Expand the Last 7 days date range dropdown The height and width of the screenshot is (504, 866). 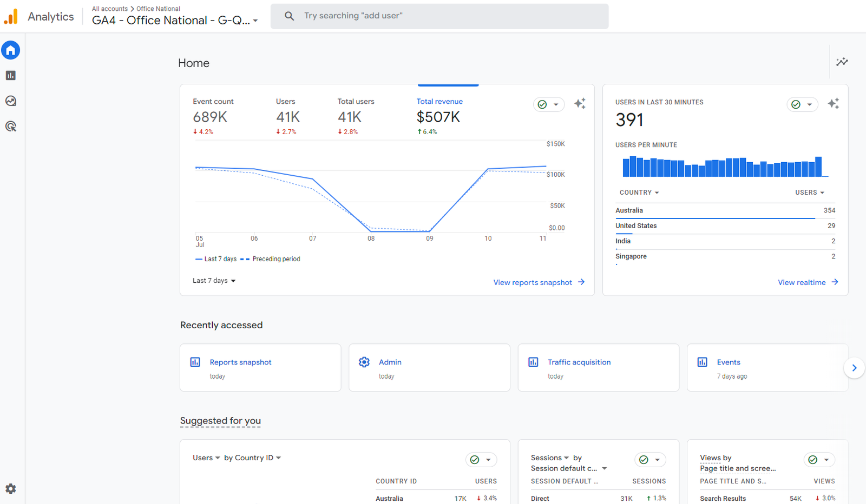(214, 281)
